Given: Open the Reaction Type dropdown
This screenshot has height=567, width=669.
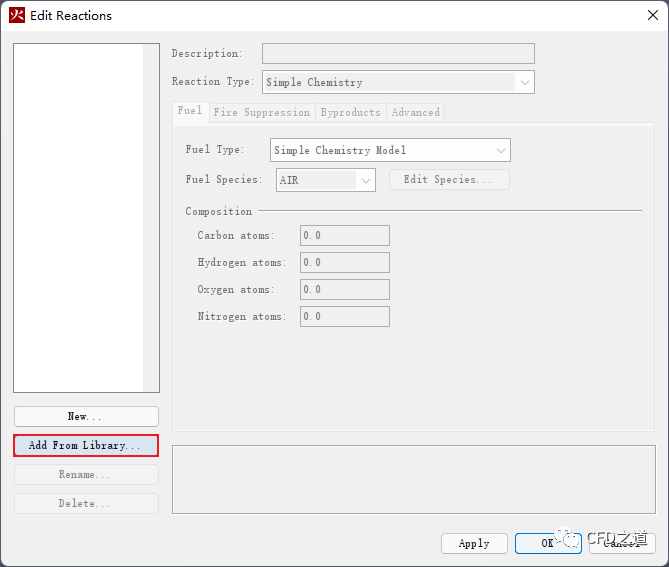Looking at the screenshot, I should pyautogui.click(x=398, y=82).
